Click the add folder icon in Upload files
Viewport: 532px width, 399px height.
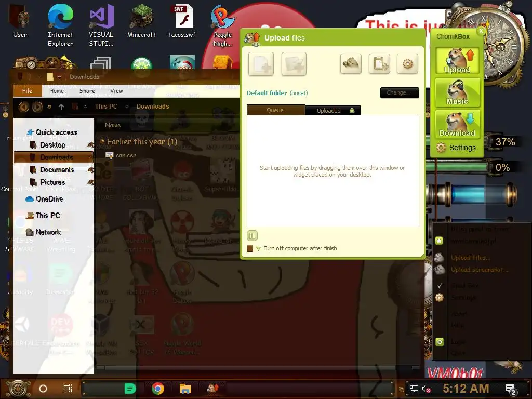tap(294, 64)
